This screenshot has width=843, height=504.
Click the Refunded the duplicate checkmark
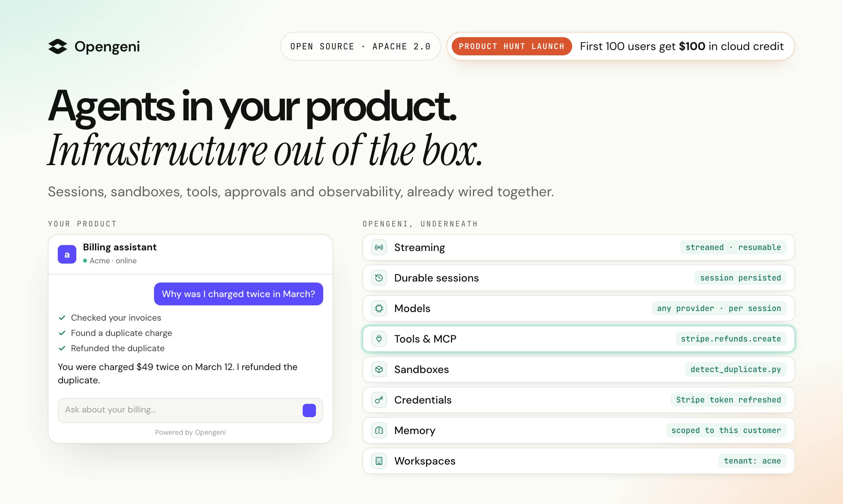coord(62,348)
